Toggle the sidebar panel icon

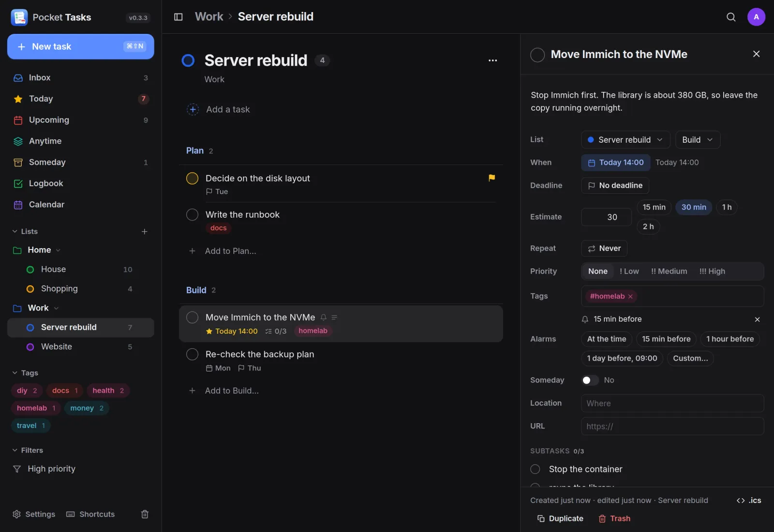pyautogui.click(x=178, y=17)
